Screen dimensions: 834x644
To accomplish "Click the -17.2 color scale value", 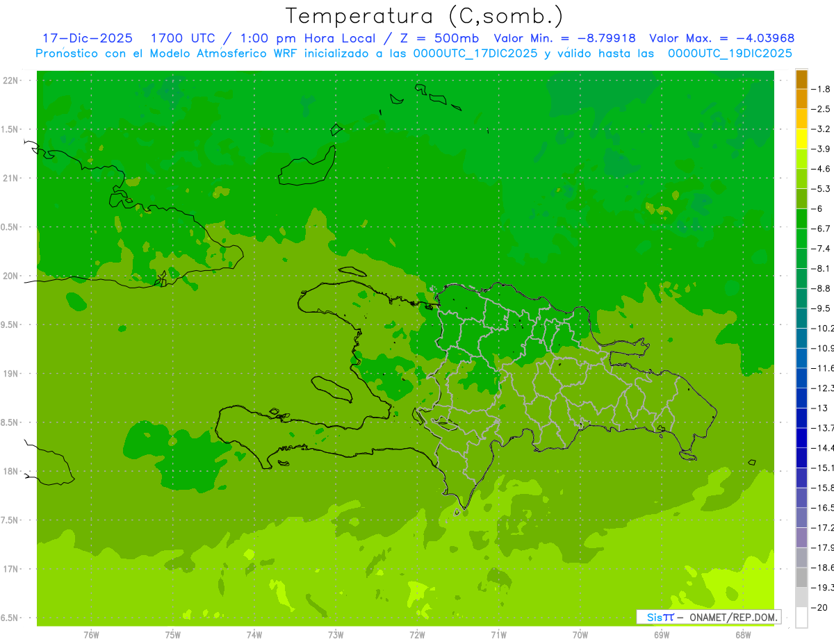I will click(x=822, y=527).
